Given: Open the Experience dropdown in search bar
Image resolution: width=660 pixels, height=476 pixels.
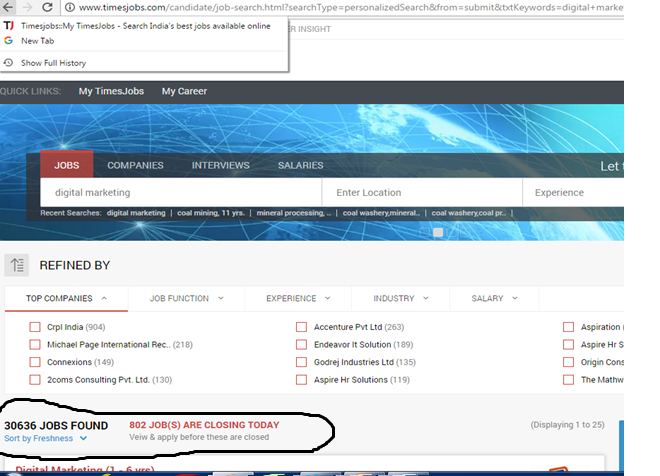Looking at the screenshot, I should [x=573, y=192].
